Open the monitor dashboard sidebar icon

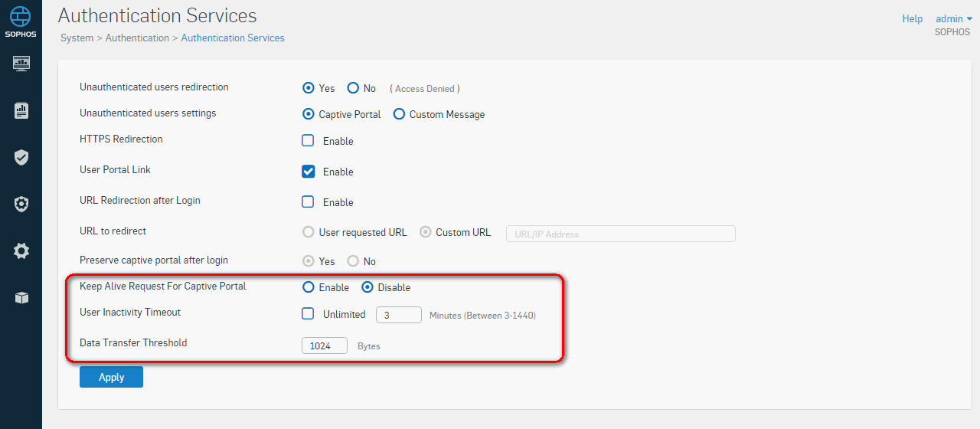[21, 64]
